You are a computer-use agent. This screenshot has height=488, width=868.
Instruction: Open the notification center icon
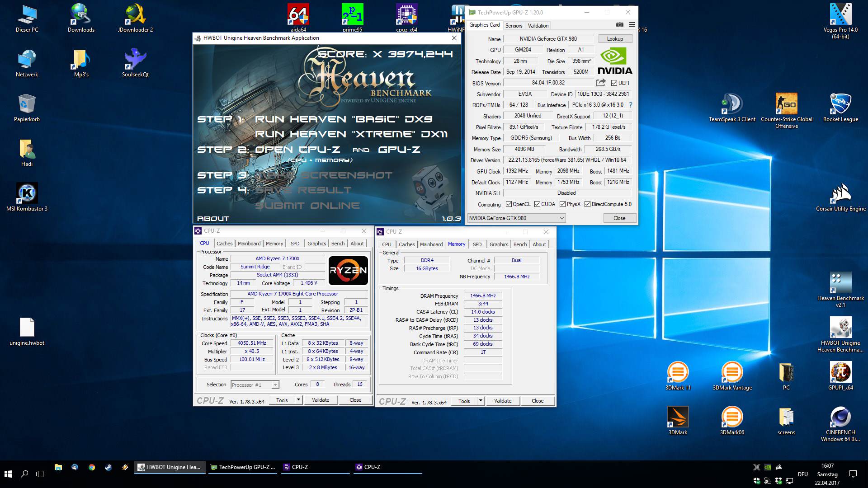click(853, 474)
